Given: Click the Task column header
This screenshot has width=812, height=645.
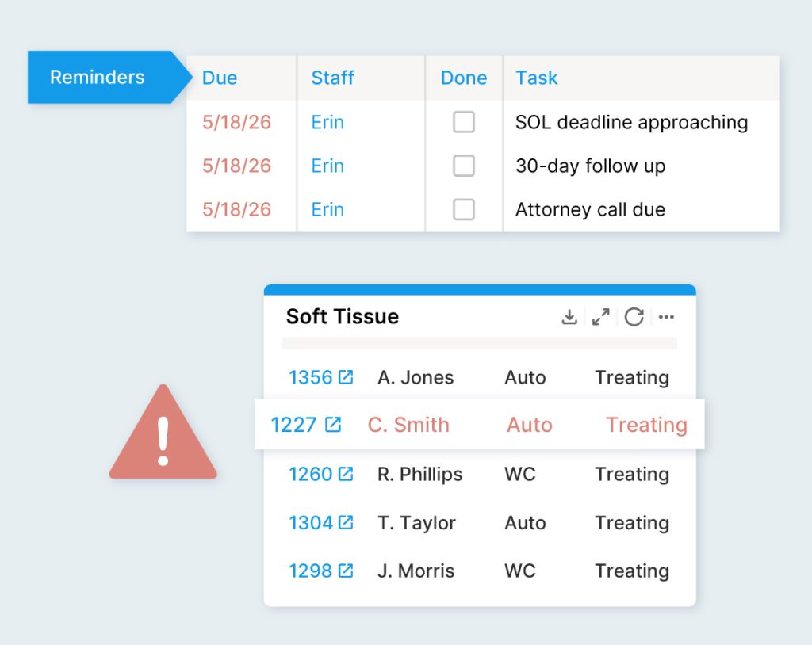Looking at the screenshot, I should click(x=537, y=78).
